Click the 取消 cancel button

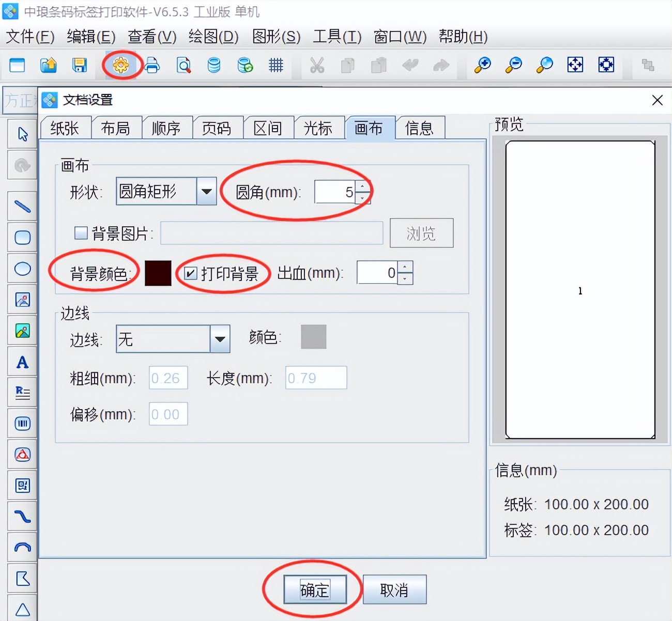coord(394,589)
